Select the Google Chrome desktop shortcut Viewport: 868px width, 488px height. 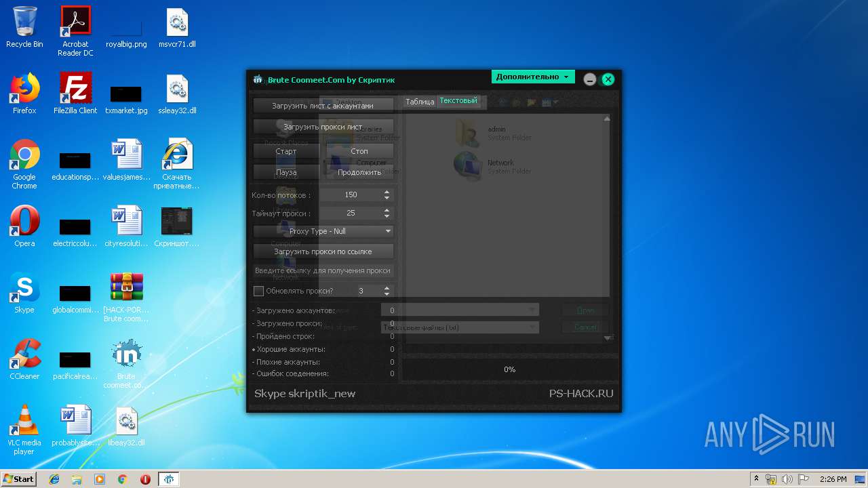[24, 164]
